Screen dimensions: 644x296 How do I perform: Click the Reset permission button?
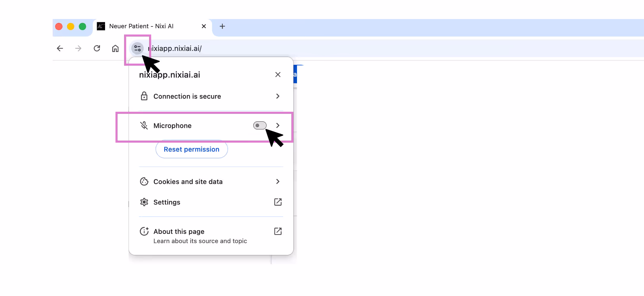click(191, 149)
